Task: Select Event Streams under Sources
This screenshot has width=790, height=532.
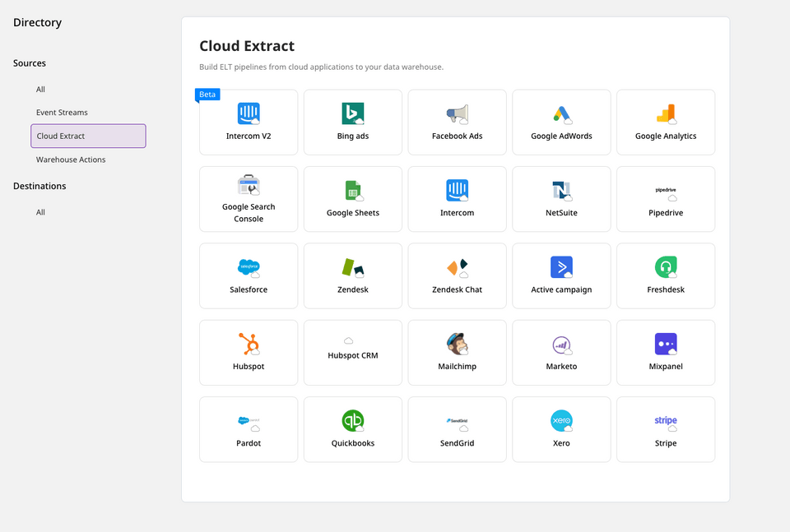Action: point(60,112)
